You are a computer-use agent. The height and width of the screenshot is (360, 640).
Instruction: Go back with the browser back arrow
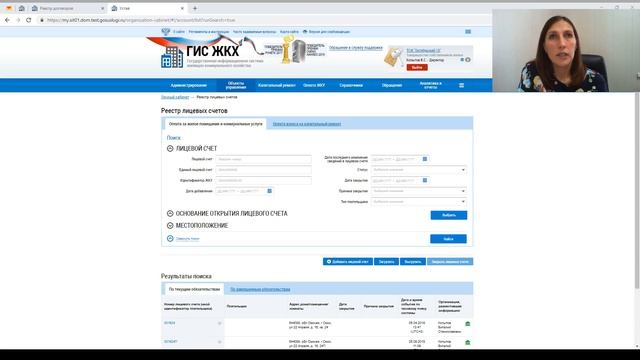[x=7, y=20]
